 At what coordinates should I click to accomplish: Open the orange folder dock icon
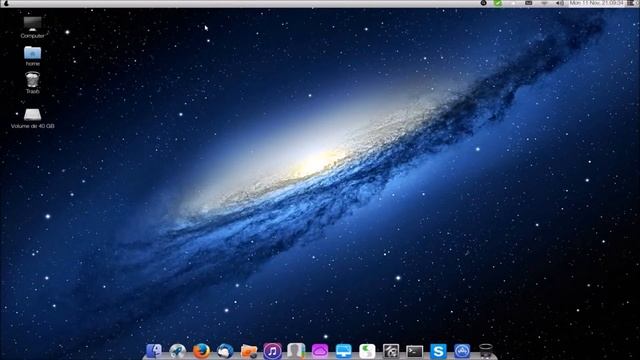249,351
